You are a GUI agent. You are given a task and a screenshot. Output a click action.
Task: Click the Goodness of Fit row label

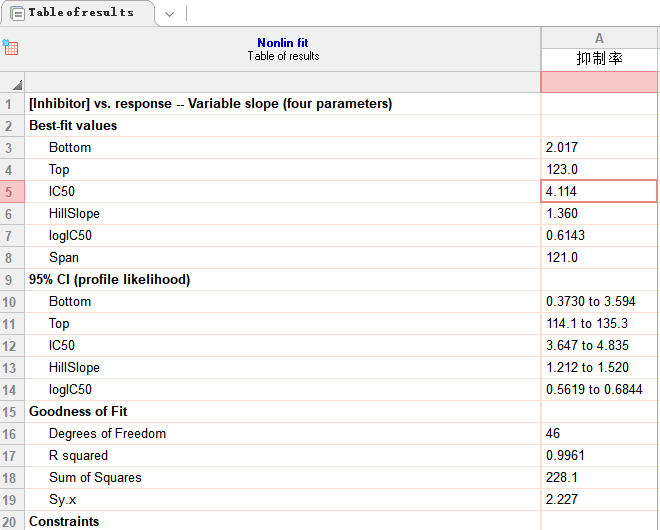tap(78, 411)
